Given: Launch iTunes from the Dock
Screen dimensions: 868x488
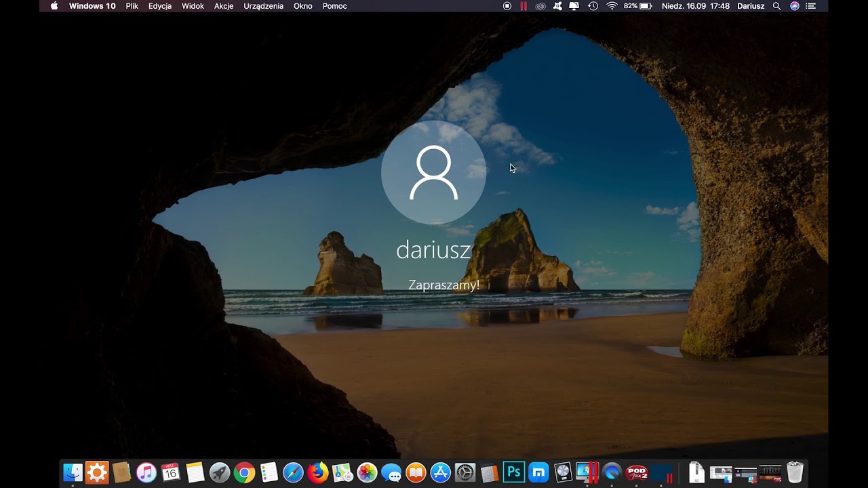Looking at the screenshot, I should pos(146,472).
